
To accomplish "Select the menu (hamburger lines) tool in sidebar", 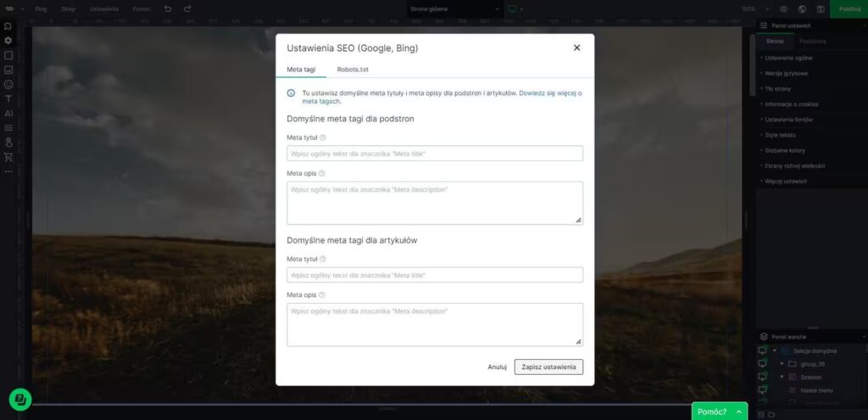I will (8, 128).
